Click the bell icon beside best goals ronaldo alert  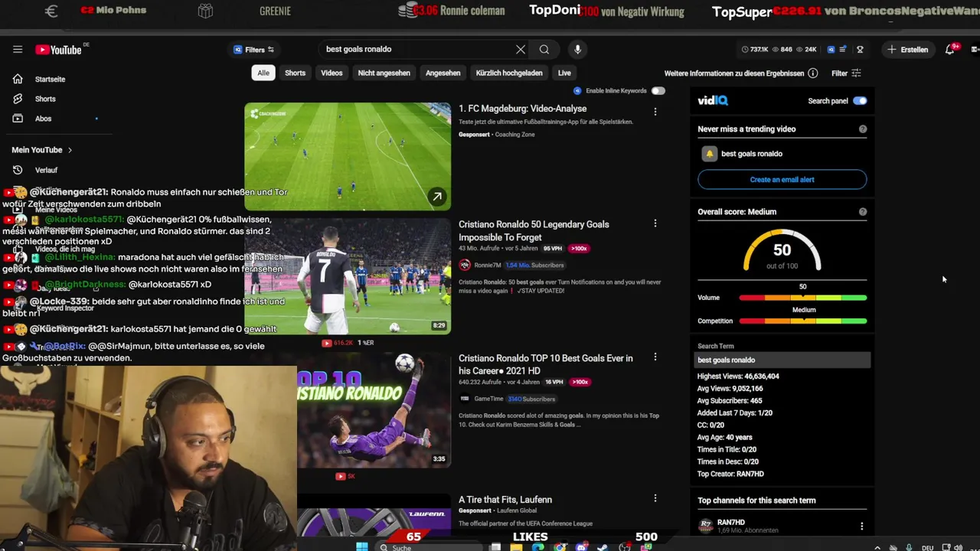tap(709, 154)
